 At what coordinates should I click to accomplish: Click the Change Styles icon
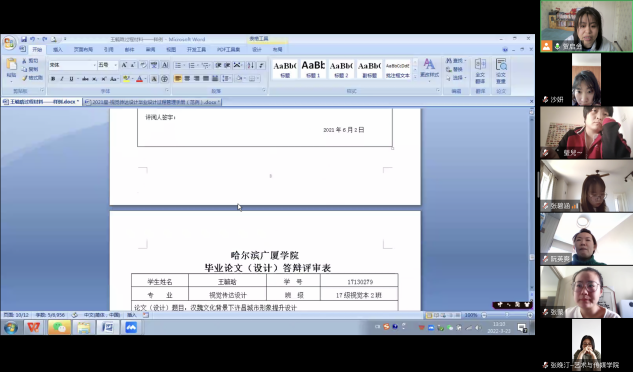pos(429,67)
